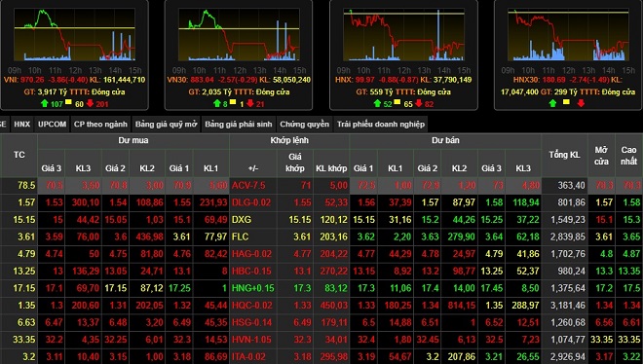
Task: Click the red down arrow under VNI index
Action: (x=90, y=103)
